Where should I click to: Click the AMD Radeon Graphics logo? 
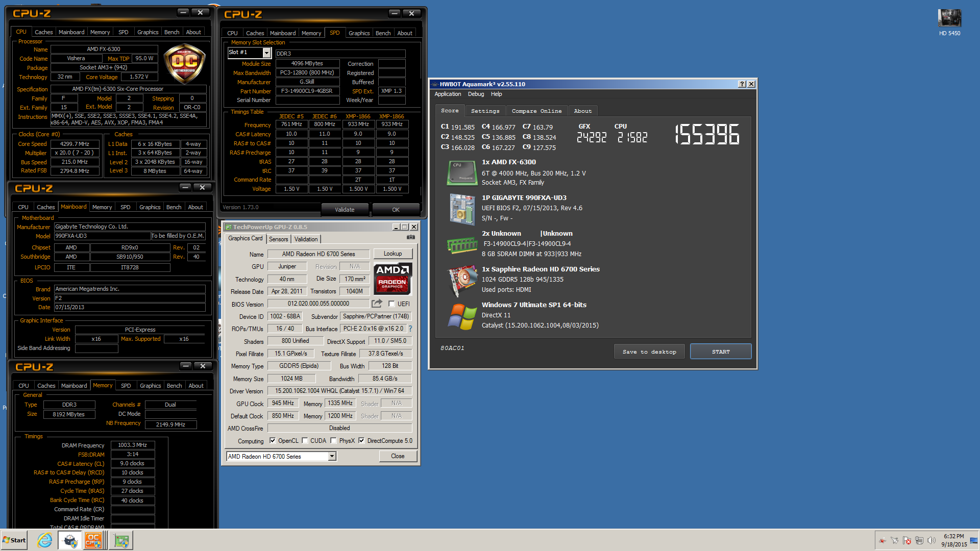(392, 279)
